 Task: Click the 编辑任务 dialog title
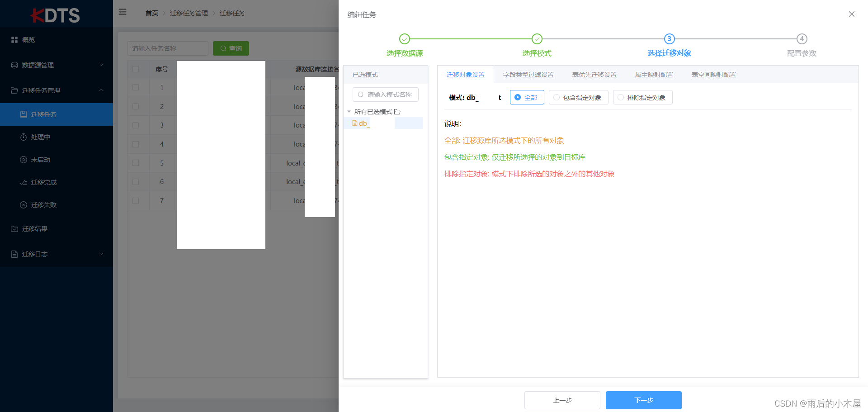362,14
